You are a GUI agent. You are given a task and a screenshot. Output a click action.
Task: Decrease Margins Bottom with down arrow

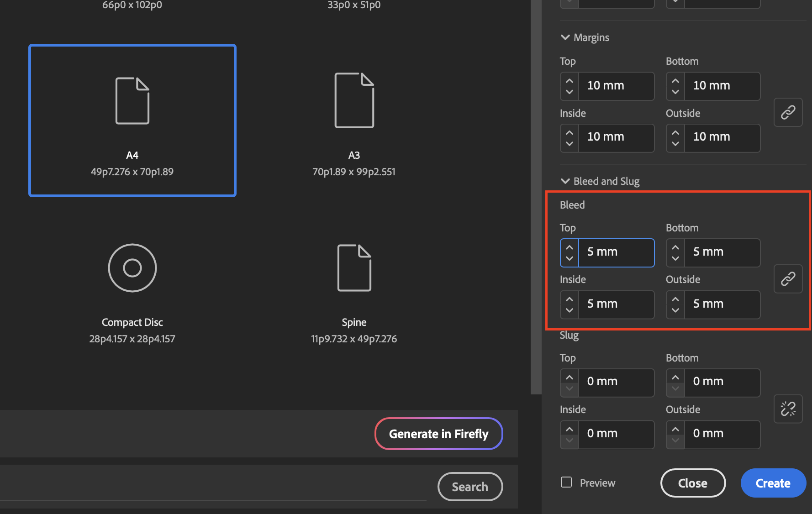[675, 92]
